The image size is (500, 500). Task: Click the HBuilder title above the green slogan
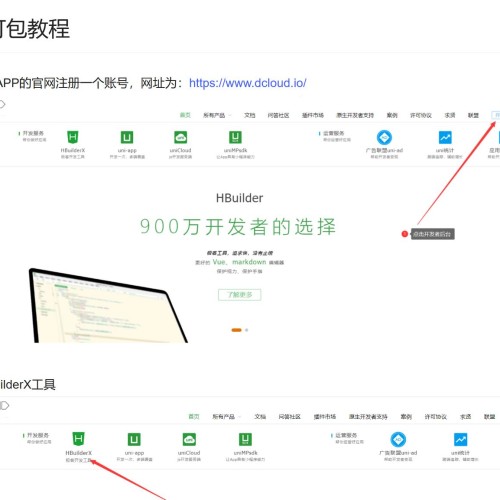coord(239,198)
